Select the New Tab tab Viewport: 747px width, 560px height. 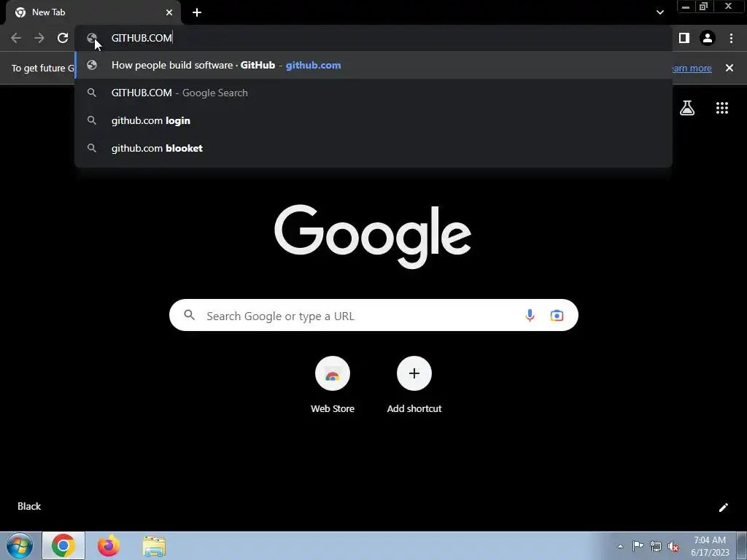(x=93, y=12)
